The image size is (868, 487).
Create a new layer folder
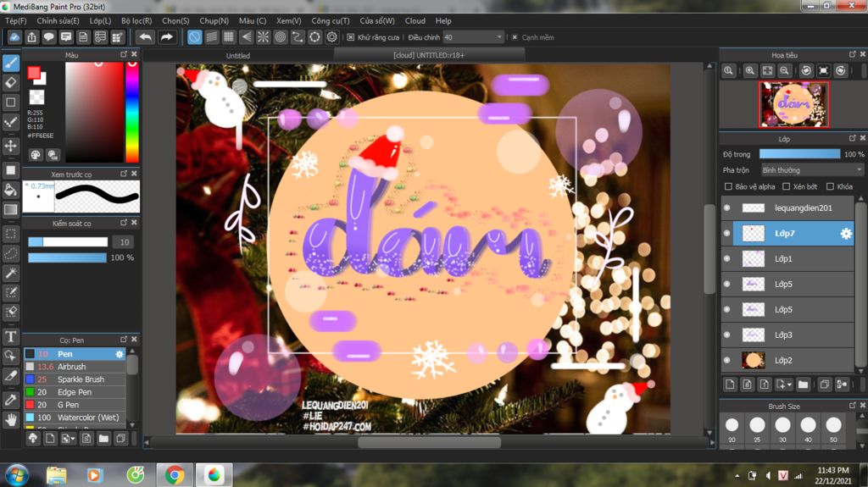pos(804,384)
